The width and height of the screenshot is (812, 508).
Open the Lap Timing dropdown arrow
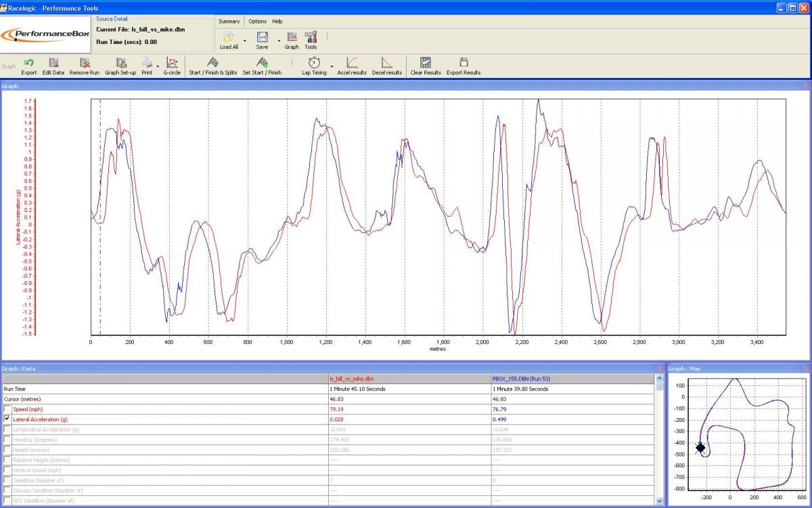coord(332,65)
